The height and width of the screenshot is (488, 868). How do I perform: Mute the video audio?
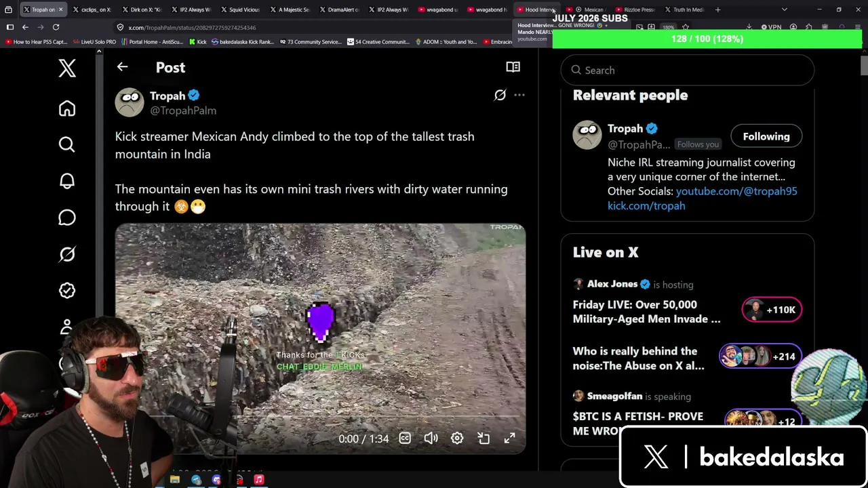(x=431, y=439)
